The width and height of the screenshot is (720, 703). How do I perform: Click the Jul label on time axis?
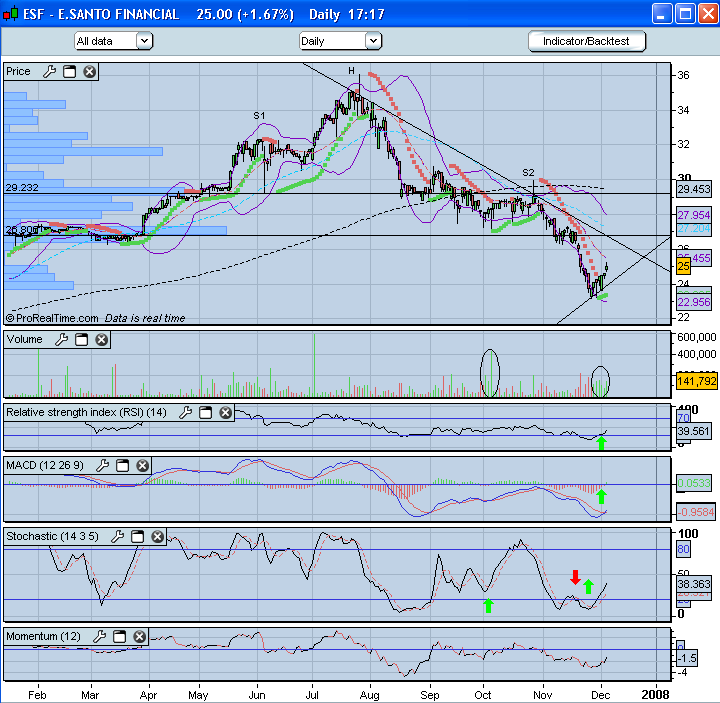pyautogui.click(x=312, y=695)
